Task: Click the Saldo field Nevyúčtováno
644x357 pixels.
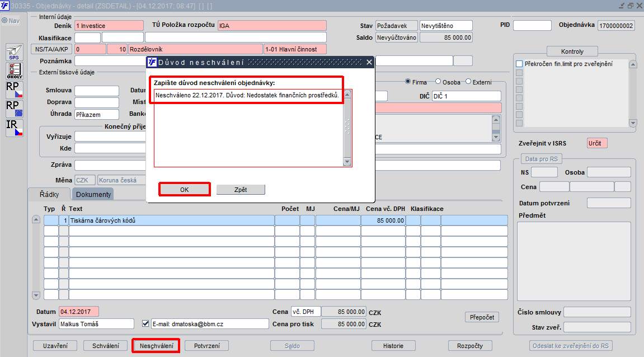Action: [x=397, y=37]
